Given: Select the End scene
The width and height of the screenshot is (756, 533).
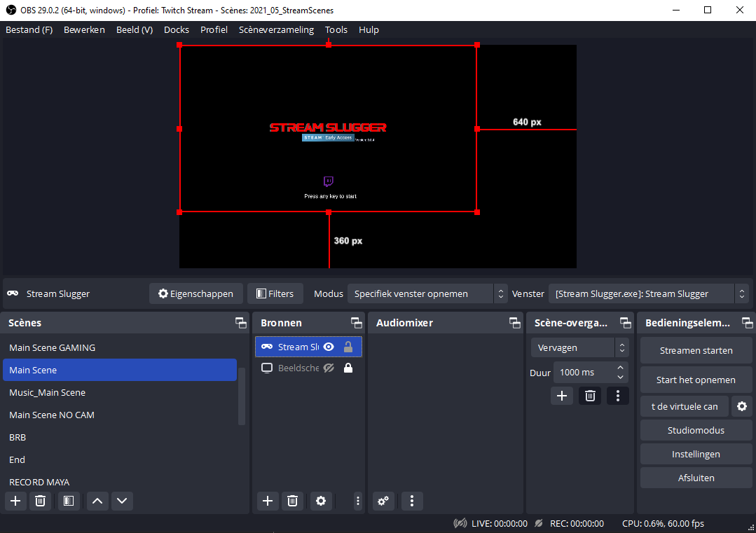Looking at the screenshot, I should click(x=120, y=459).
